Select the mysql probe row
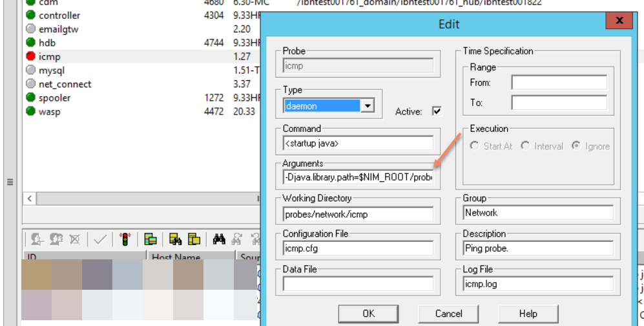The height and width of the screenshot is (326, 644). (x=141, y=70)
